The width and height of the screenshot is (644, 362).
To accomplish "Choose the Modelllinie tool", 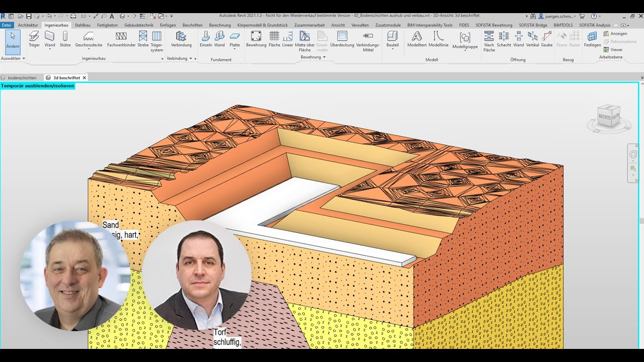I will tap(439, 39).
